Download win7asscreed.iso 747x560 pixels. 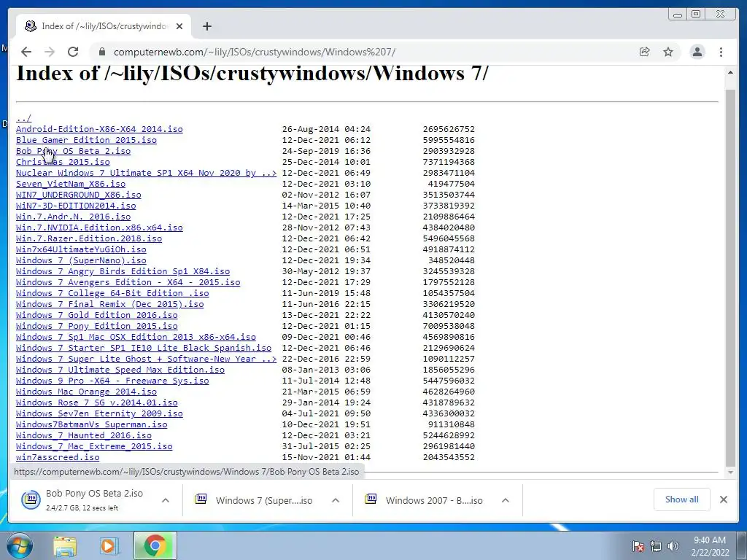[58, 458]
